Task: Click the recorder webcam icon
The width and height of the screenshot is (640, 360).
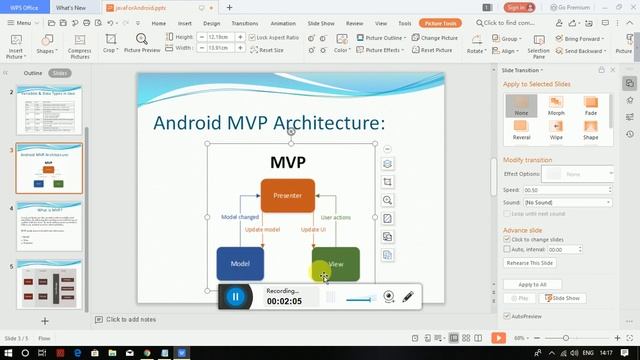Action: [389, 296]
